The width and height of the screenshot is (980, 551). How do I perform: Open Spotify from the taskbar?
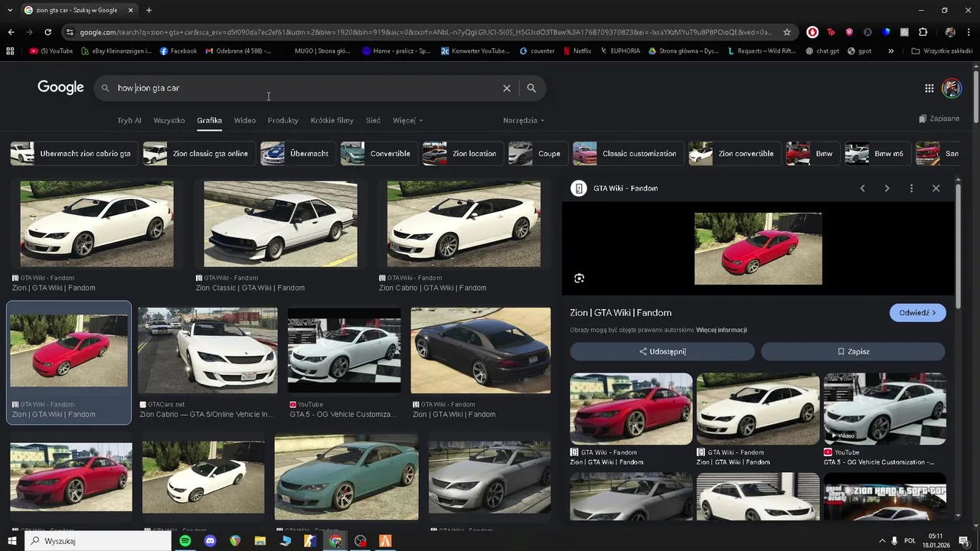(185, 541)
